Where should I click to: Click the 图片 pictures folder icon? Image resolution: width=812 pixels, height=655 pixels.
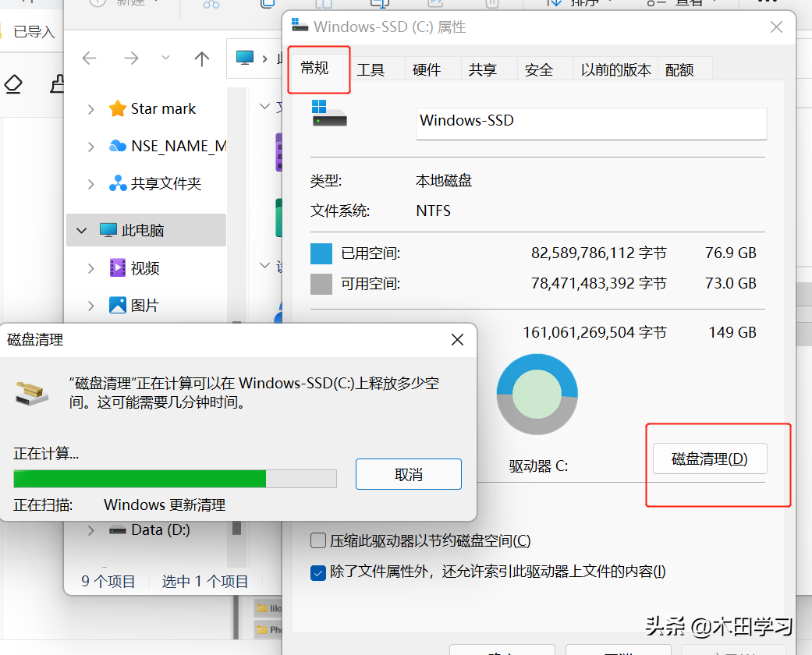coord(118,305)
